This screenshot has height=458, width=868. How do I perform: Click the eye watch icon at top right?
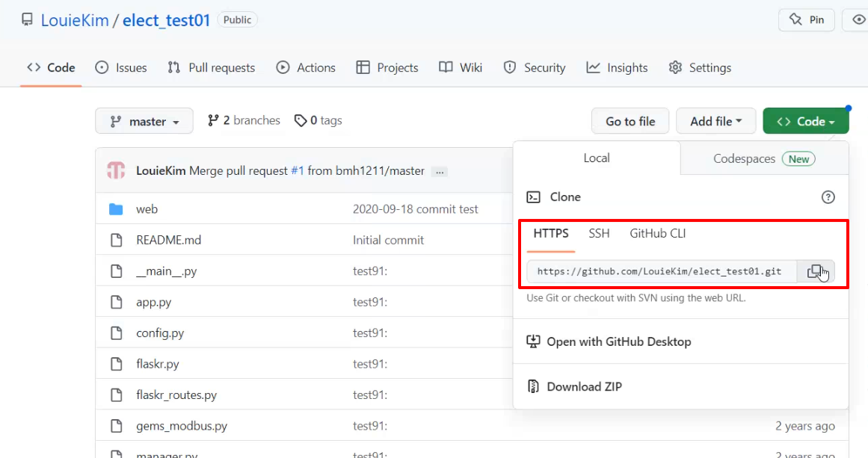tap(858, 20)
